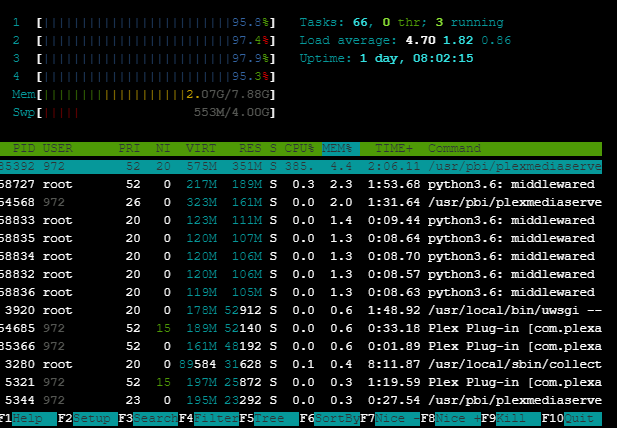Sort by the PID column header

(24, 149)
